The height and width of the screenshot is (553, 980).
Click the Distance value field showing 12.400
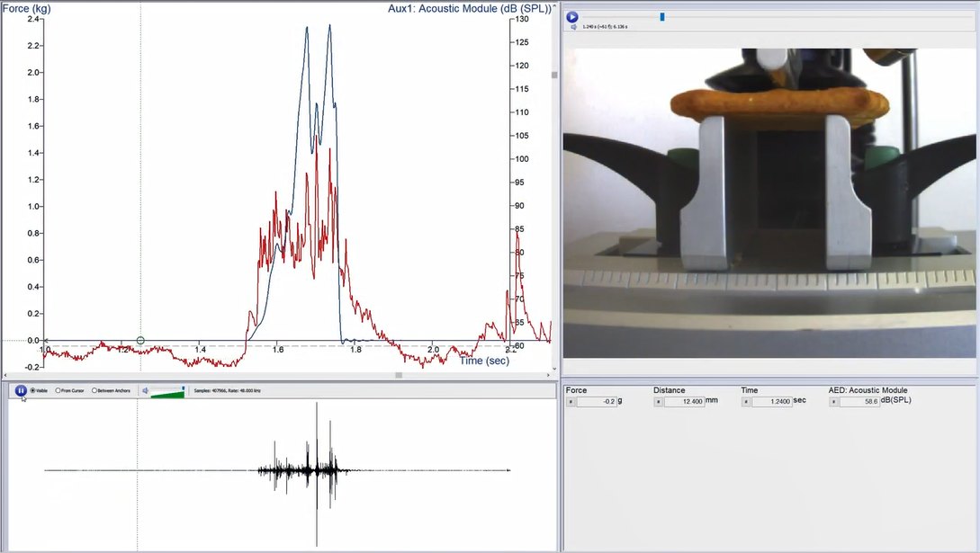pyautogui.click(x=684, y=401)
